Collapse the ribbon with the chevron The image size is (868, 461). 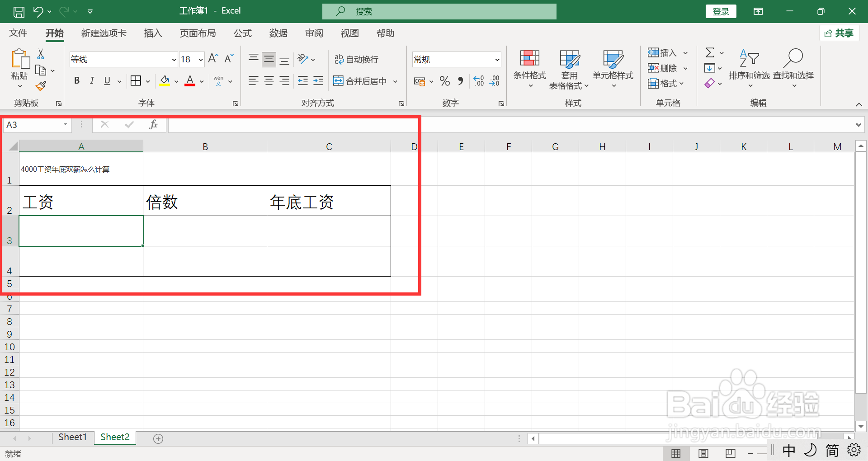tap(859, 104)
